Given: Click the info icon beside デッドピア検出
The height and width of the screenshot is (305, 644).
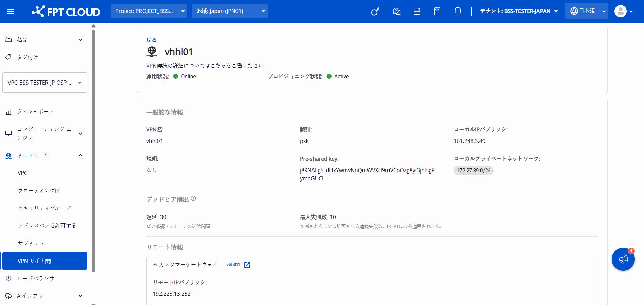Looking at the screenshot, I should point(193,198).
